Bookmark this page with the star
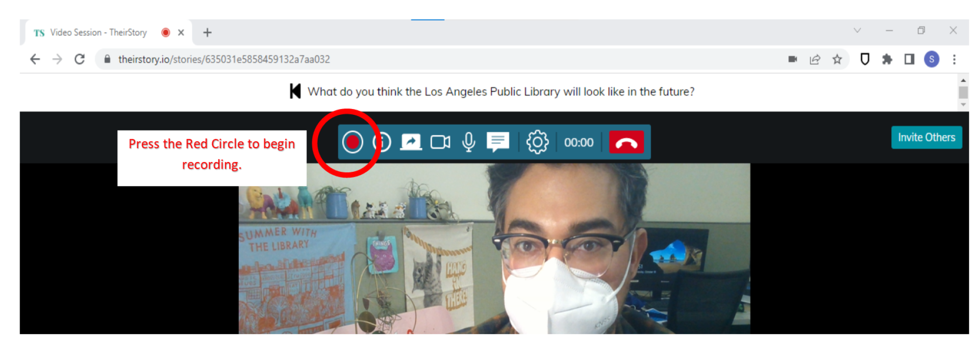Viewport: 980px width, 346px height. click(837, 59)
